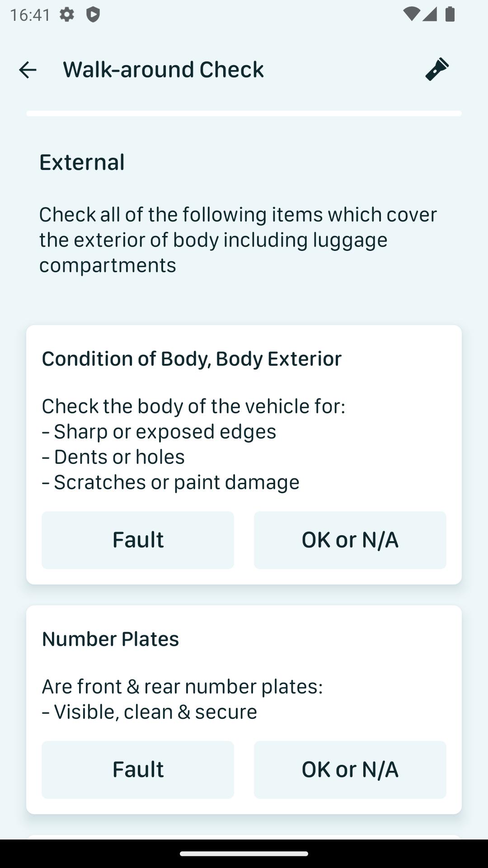Viewport: 488px width, 868px height.
Task: Tap the home gesture bar at bottom
Action: point(244,854)
